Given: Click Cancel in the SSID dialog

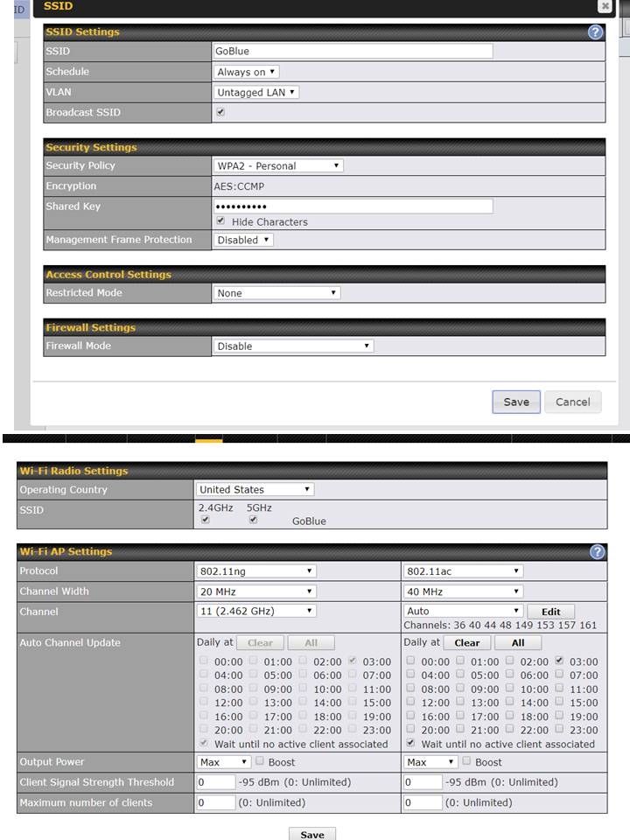Looking at the screenshot, I should (572, 402).
